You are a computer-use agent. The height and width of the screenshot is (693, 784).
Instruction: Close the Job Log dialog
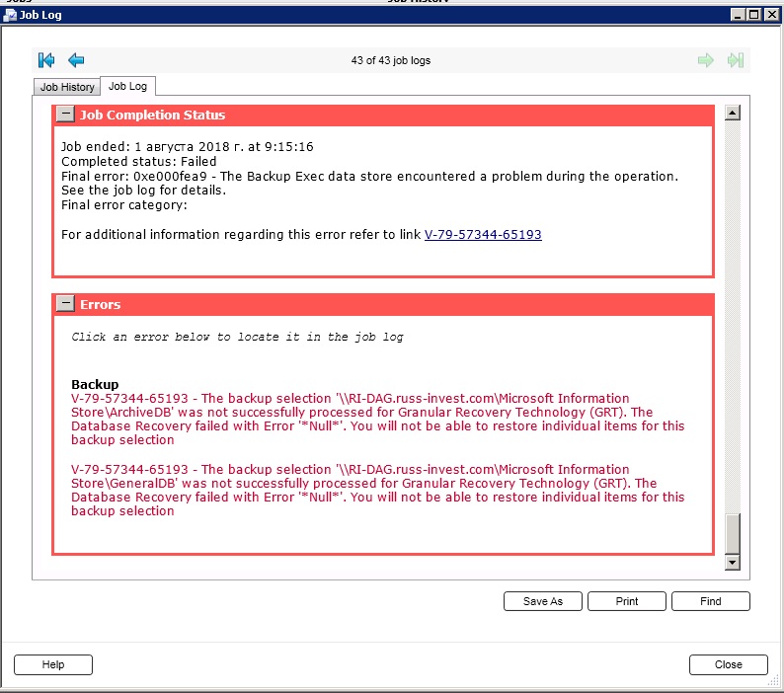(x=728, y=664)
